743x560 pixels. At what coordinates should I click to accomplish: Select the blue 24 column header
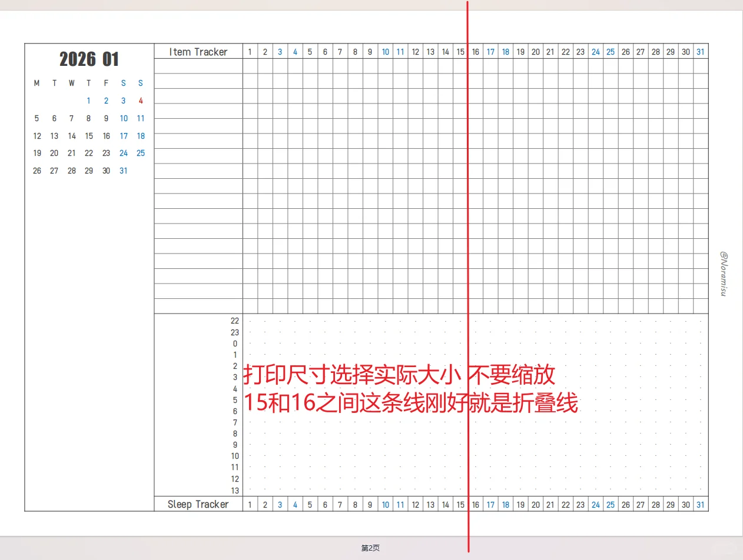click(595, 52)
